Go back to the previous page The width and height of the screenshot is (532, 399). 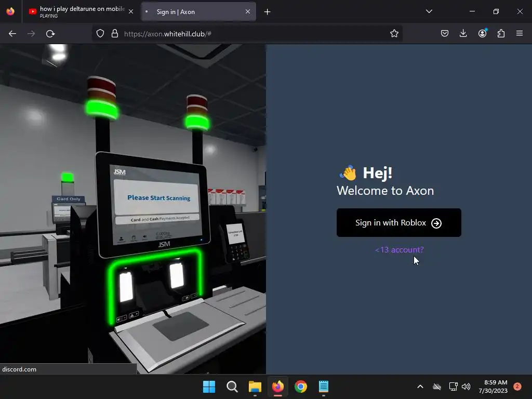[12, 34]
